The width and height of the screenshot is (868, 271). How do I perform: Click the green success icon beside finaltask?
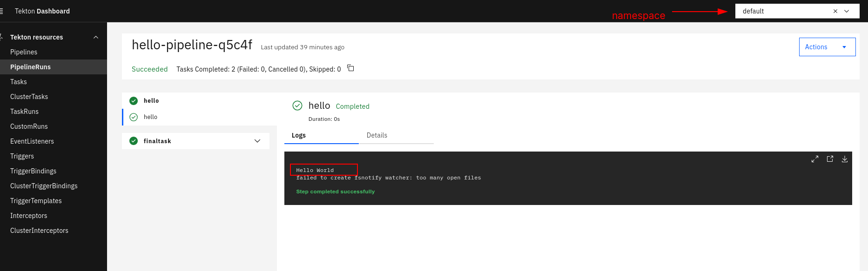(134, 141)
